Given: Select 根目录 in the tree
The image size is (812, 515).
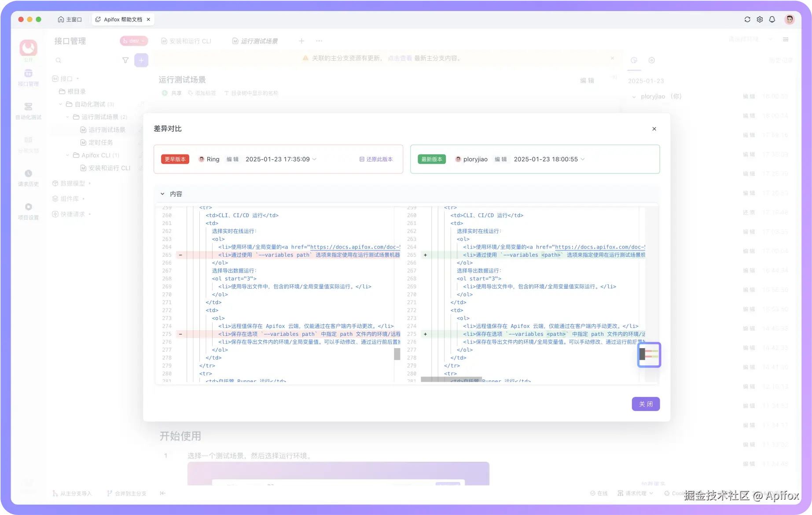Looking at the screenshot, I should [x=73, y=92].
